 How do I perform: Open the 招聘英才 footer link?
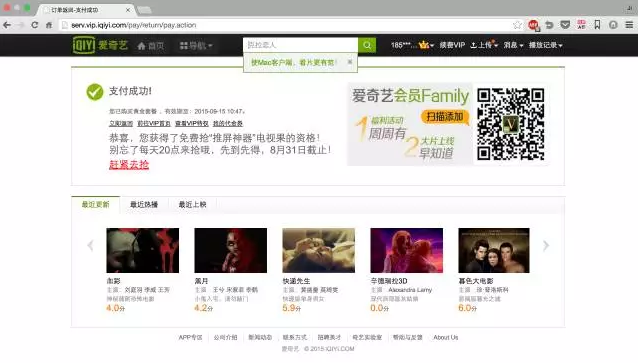329,337
